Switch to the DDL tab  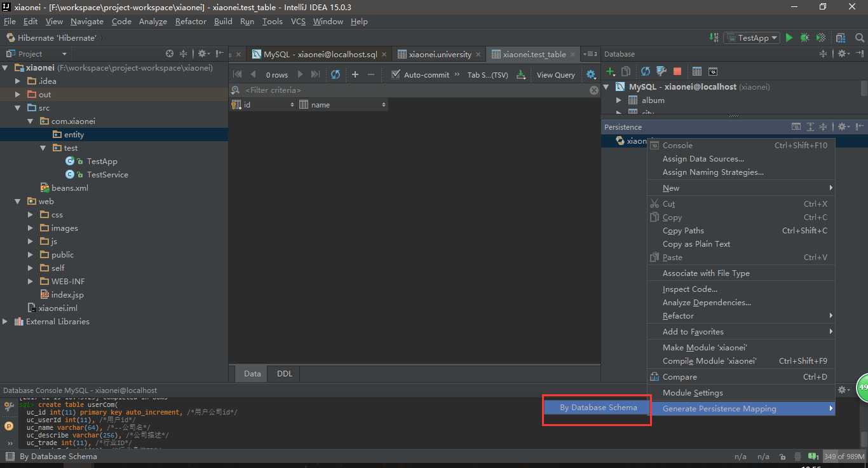click(285, 373)
